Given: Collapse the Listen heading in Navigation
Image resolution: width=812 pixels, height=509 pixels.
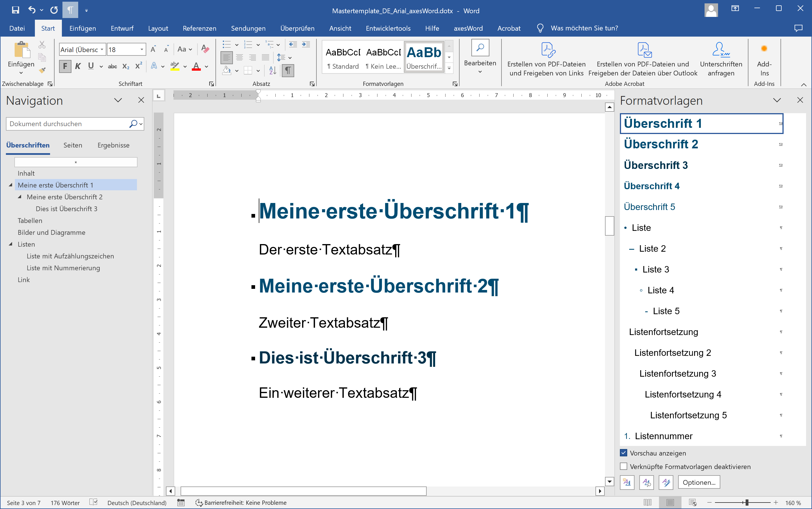Looking at the screenshot, I should pyautogui.click(x=10, y=244).
